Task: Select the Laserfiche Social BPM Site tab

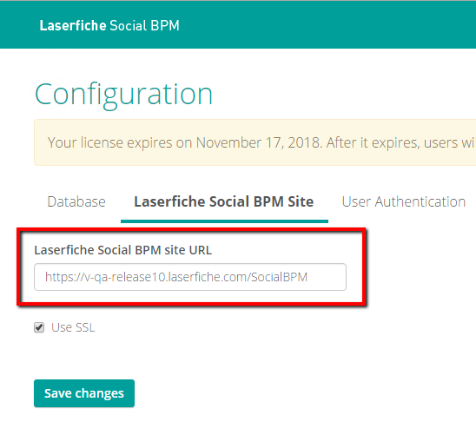Action: click(224, 201)
